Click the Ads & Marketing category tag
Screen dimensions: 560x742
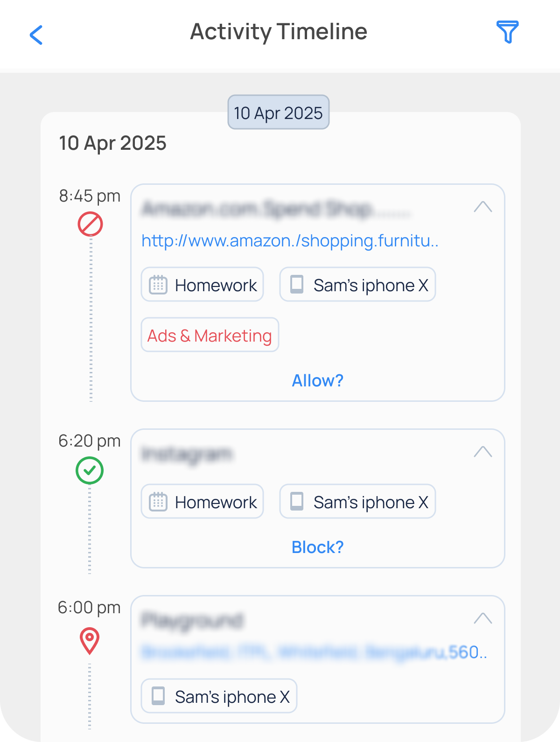tap(210, 335)
